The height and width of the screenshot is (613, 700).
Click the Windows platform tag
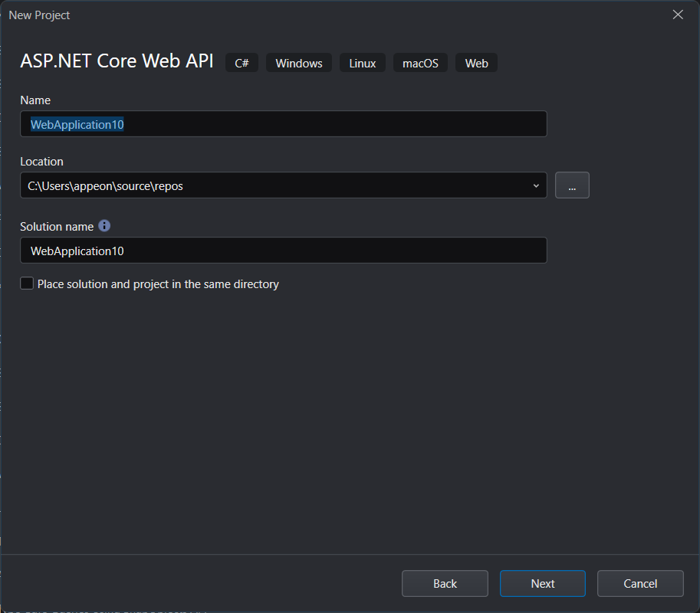click(299, 63)
